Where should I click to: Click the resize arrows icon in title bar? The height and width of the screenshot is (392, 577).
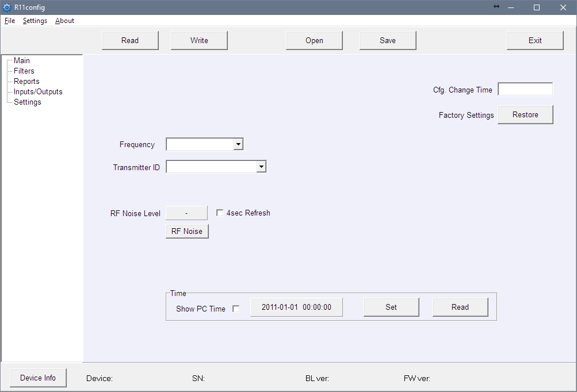click(x=496, y=7)
